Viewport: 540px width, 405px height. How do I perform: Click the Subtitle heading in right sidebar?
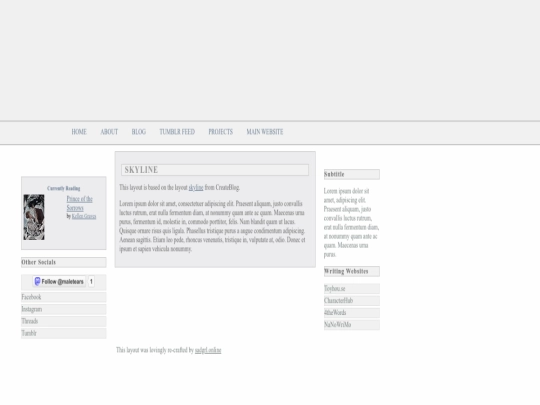tap(352, 174)
